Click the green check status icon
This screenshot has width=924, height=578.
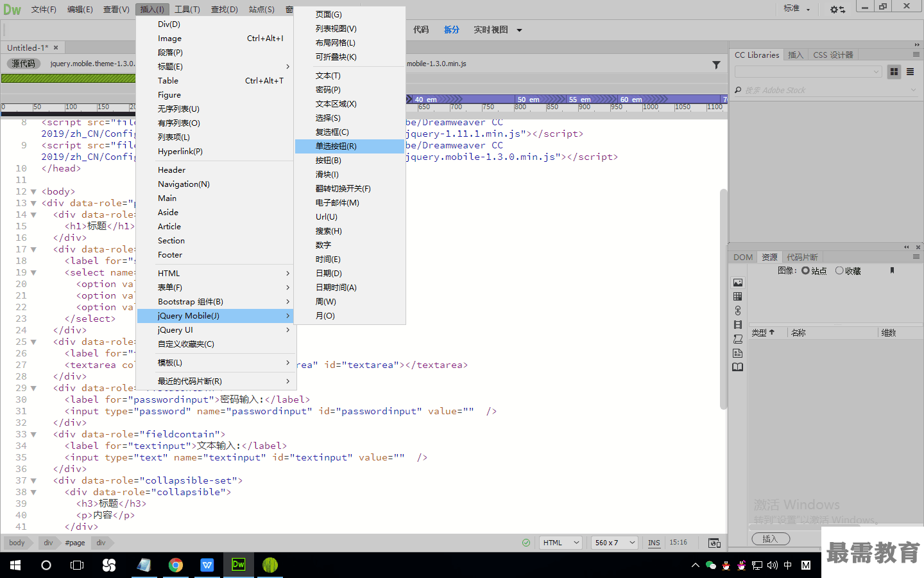(x=526, y=543)
